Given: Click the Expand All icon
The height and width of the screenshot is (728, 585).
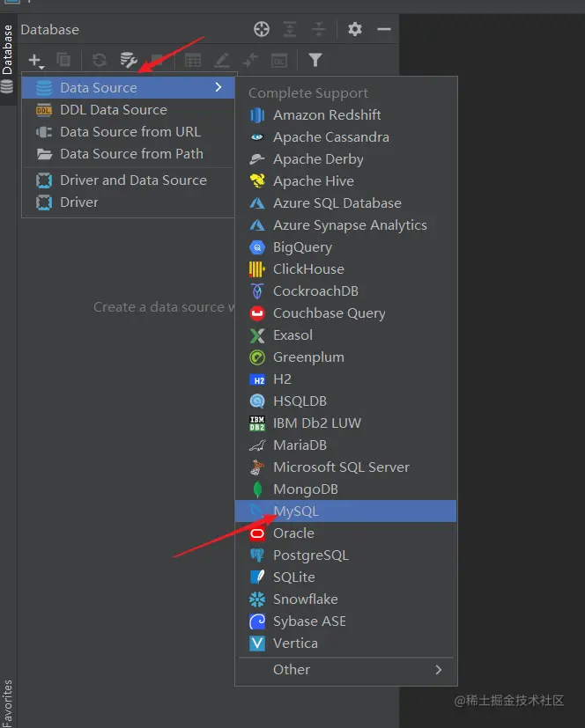Looking at the screenshot, I should [290, 29].
